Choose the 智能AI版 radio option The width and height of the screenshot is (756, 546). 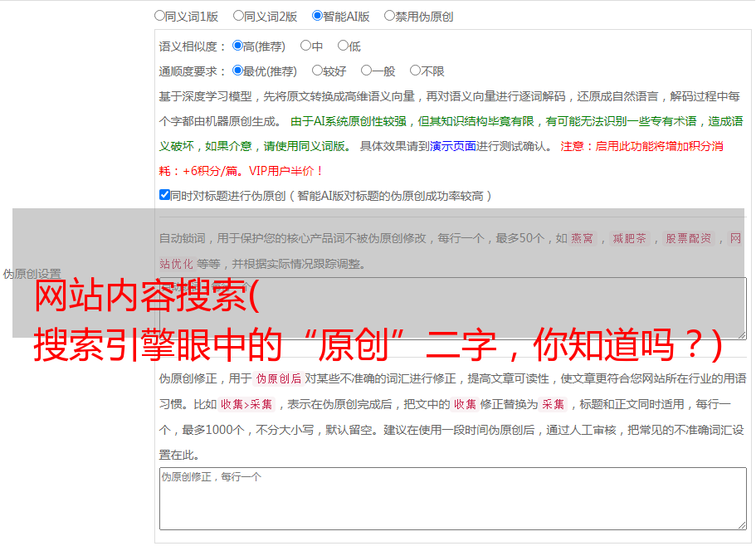pos(317,16)
